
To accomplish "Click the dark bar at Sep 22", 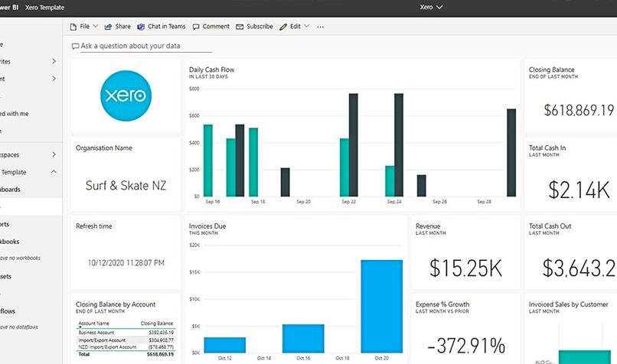I will pyautogui.click(x=354, y=145).
